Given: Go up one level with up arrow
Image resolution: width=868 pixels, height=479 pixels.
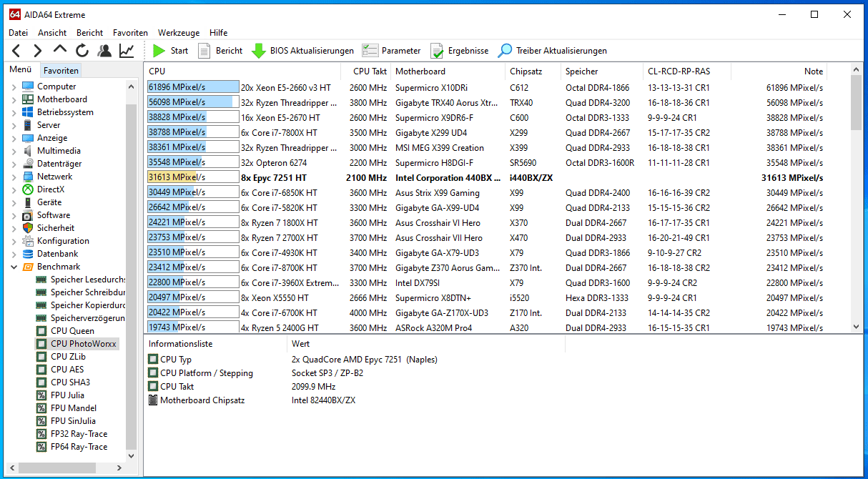Looking at the screenshot, I should click(x=60, y=50).
